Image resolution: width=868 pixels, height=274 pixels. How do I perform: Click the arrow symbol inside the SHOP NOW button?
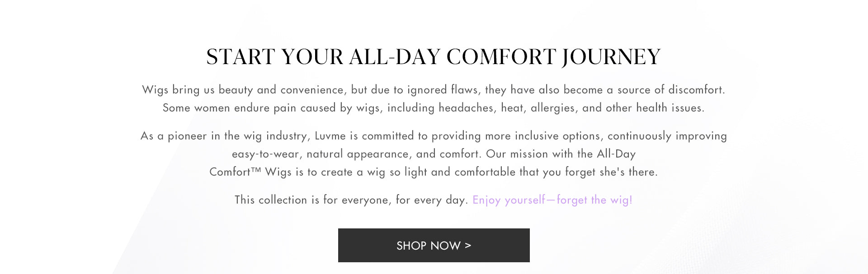[x=467, y=245]
